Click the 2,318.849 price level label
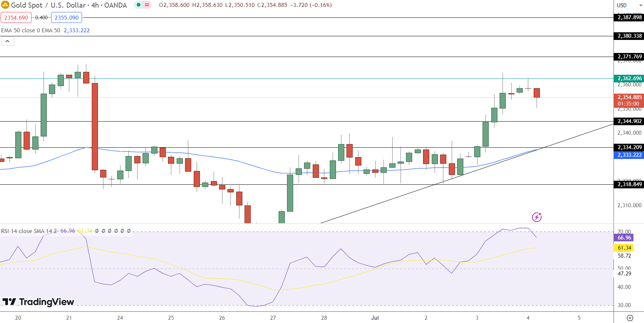Image resolution: width=644 pixels, height=323 pixels. coord(629,184)
